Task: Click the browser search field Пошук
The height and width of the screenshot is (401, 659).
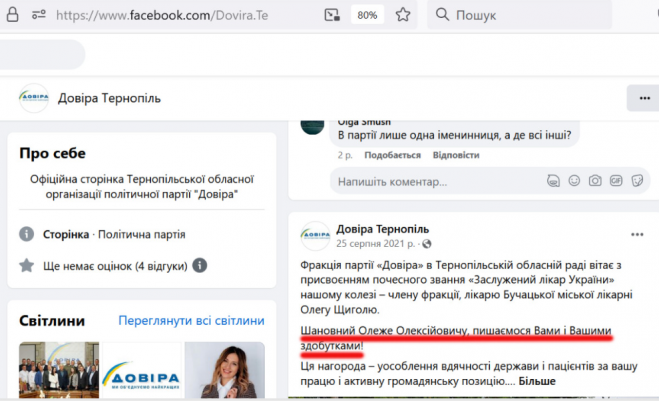Action: click(x=519, y=15)
